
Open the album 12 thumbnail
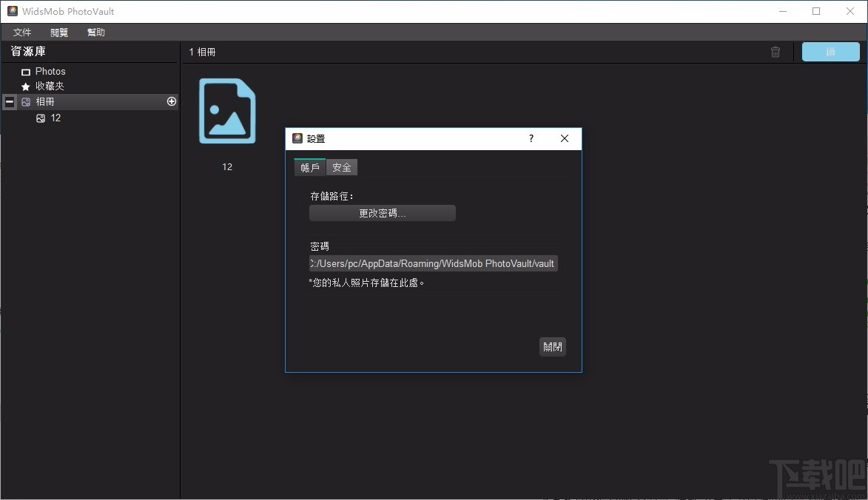coord(226,111)
